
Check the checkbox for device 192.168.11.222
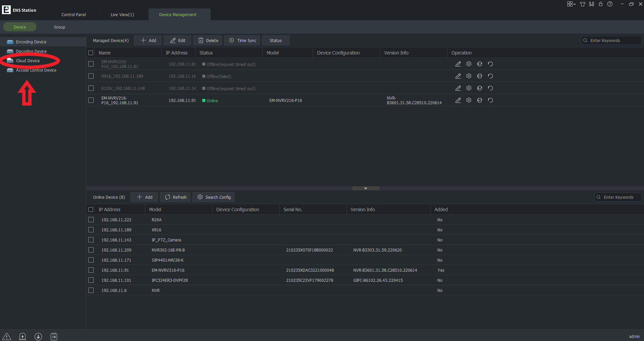tap(91, 220)
